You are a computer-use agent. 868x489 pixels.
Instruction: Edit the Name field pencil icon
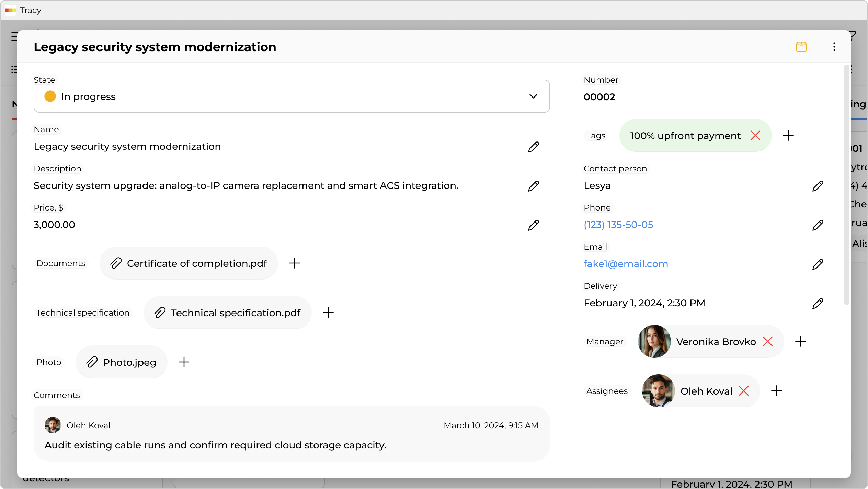pos(533,147)
